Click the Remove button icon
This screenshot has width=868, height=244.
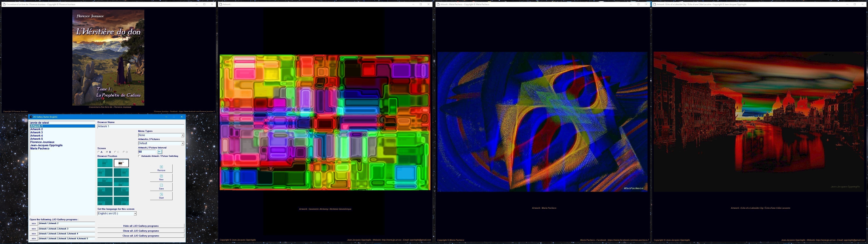point(161,167)
